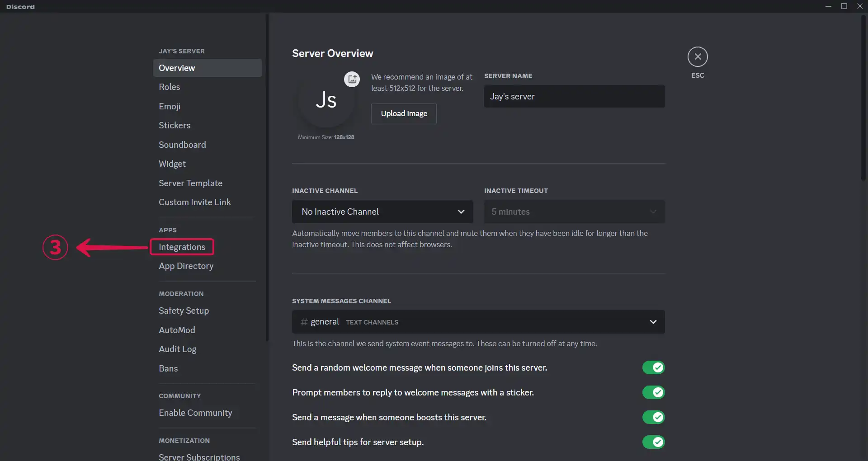Open Emoji settings
Image resolution: width=868 pixels, height=461 pixels.
208,106
